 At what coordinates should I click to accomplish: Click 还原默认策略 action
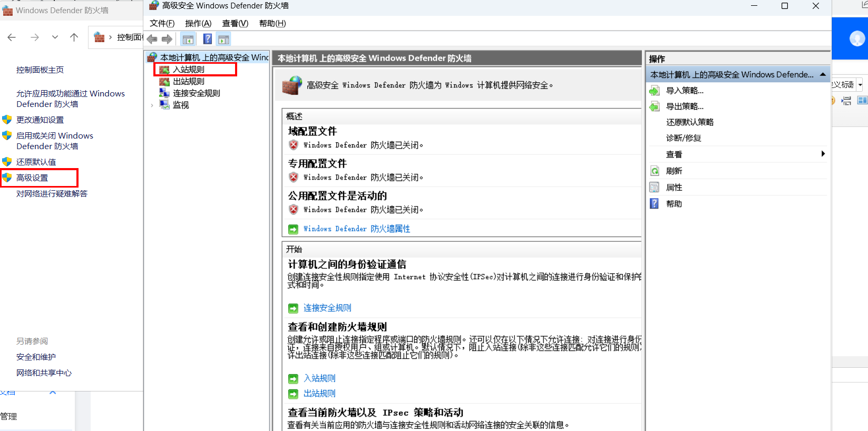(x=690, y=122)
